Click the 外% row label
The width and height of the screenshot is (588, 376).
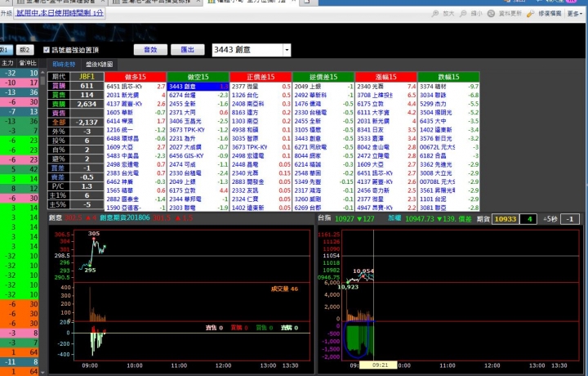[59, 132]
